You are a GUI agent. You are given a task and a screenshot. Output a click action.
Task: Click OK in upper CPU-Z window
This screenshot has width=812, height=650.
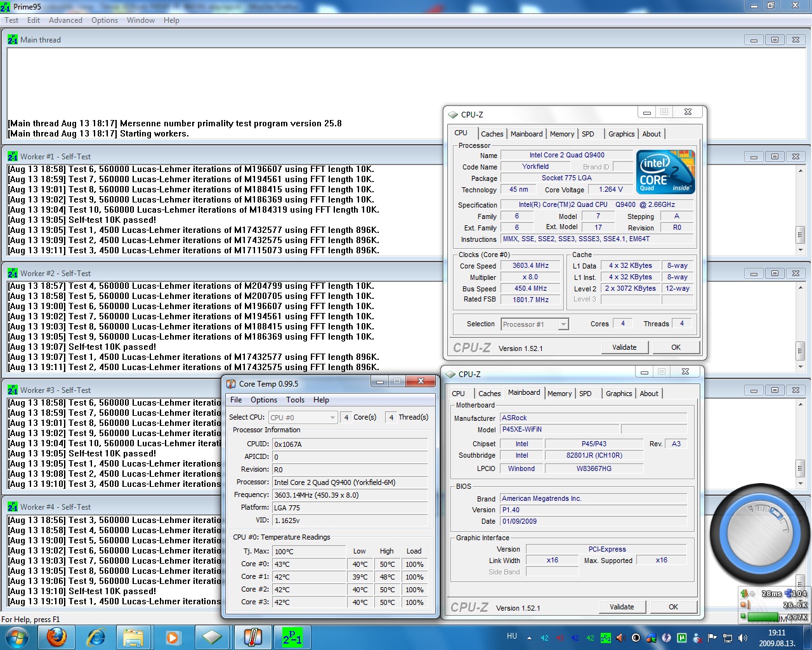click(x=676, y=347)
